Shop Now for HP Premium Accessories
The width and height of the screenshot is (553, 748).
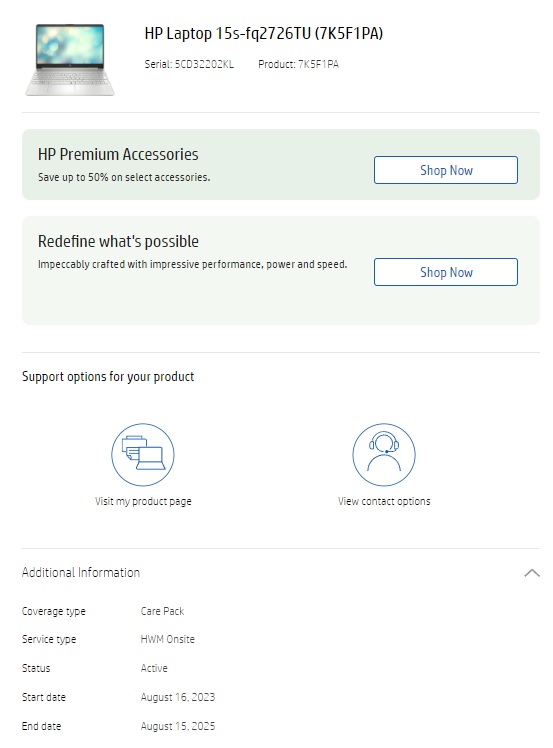click(x=446, y=170)
